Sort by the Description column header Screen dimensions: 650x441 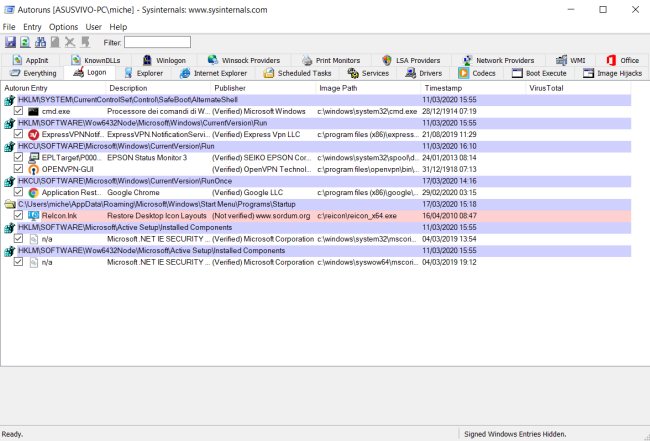point(159,88)
